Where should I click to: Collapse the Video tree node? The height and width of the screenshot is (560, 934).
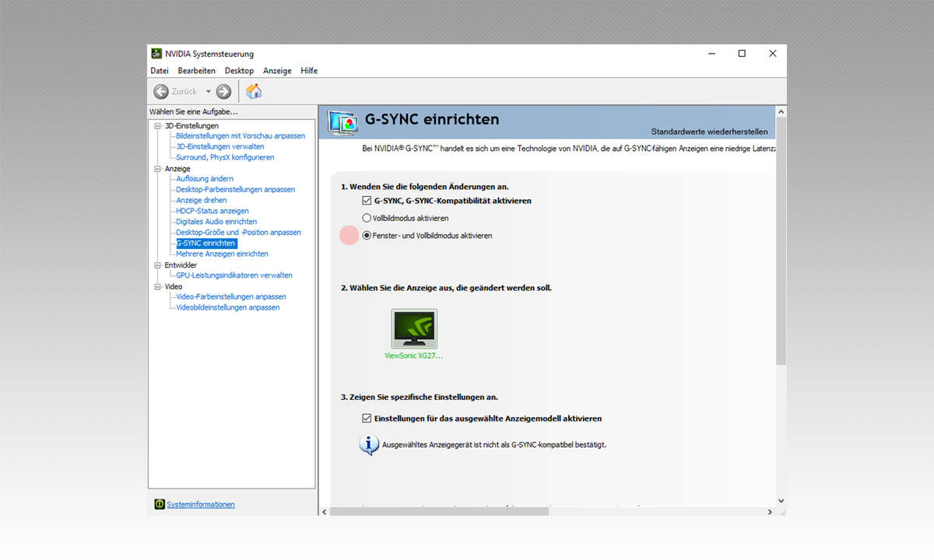click(158, 287)
